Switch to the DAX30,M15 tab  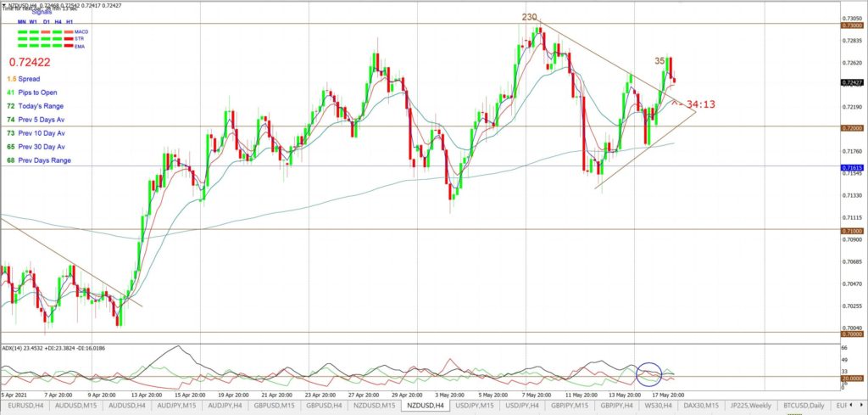pyautogui.click(x=703, y=407)
